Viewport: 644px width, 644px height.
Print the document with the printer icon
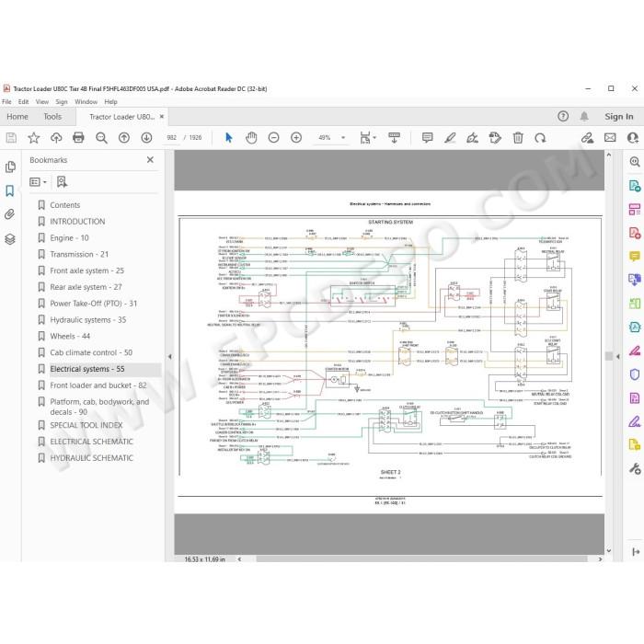point(78,138)
